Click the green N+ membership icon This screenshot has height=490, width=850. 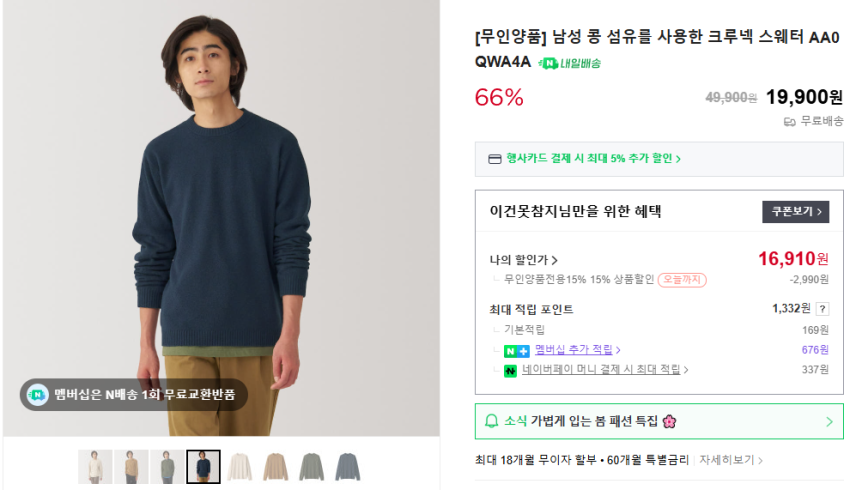coord(516,350)
